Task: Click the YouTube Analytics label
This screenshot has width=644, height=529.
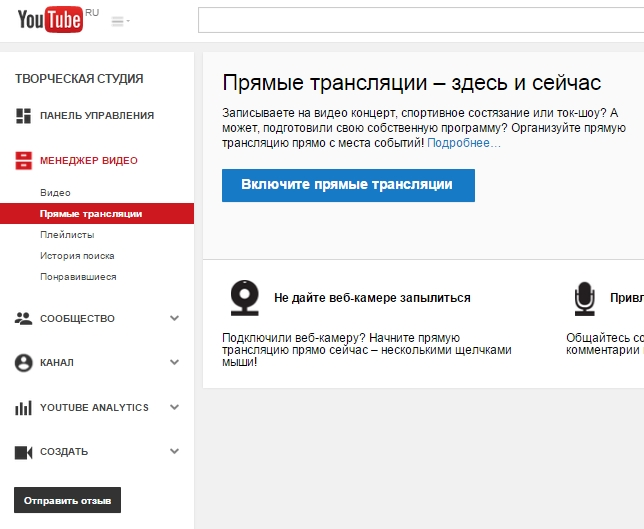Action: coord(94,408)
